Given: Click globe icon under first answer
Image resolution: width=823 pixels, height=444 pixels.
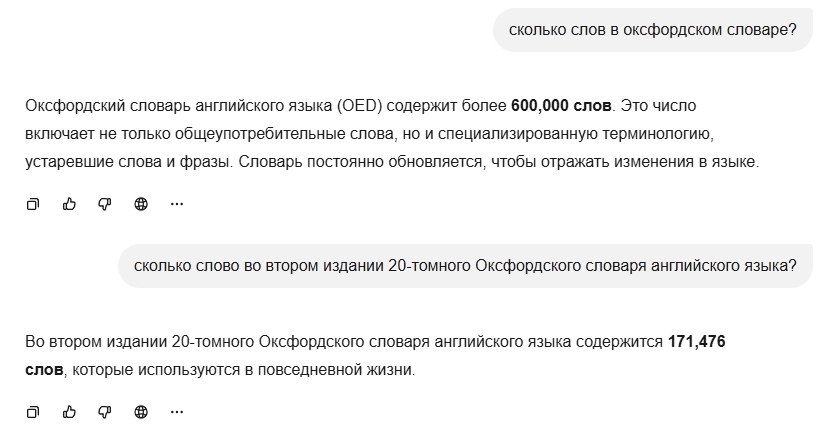Looking at the screenshot, I should click(141, 204).
